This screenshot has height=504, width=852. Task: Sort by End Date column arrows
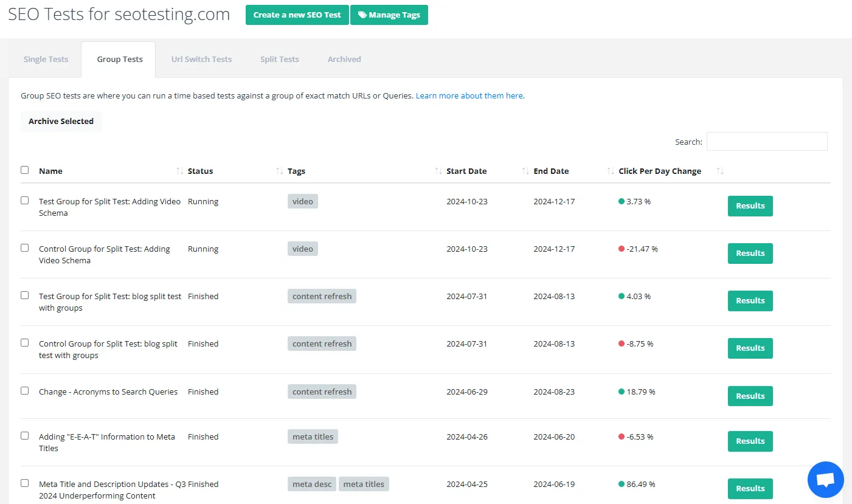pyautogui.click(x=611, y=171)
